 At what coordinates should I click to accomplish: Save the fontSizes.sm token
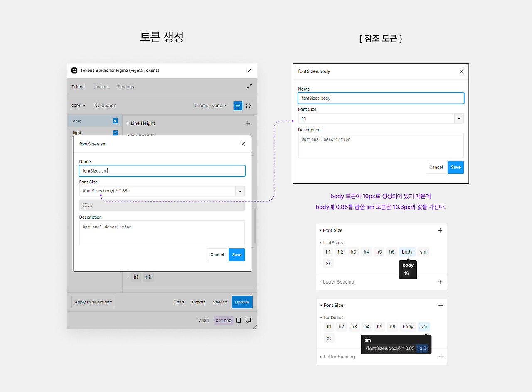(236, 254)
